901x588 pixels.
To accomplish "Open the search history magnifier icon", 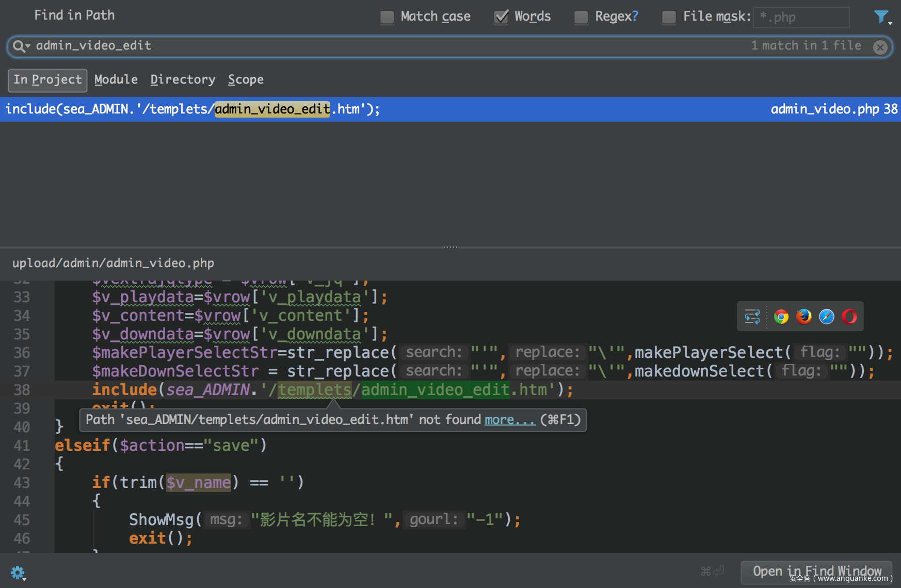I will (21, 46).
